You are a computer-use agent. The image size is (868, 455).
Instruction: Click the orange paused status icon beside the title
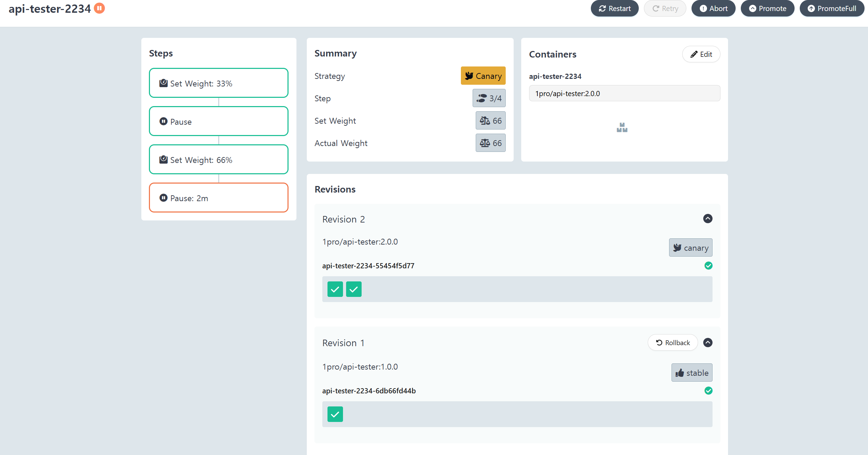(x=99, y=8)
